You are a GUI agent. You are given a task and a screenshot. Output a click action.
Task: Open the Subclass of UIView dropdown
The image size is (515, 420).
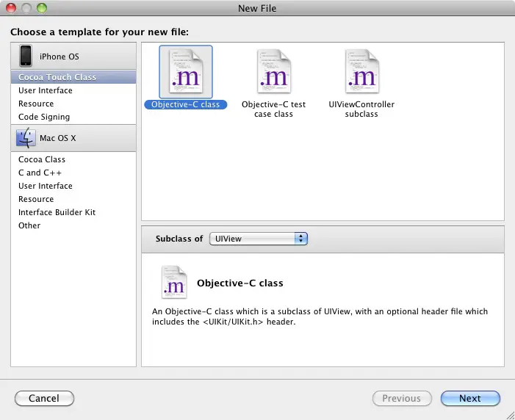259,239
